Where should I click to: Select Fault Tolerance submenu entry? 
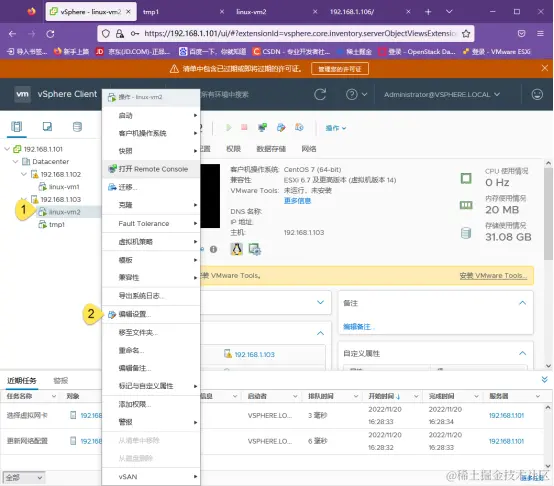coord(151,223)
